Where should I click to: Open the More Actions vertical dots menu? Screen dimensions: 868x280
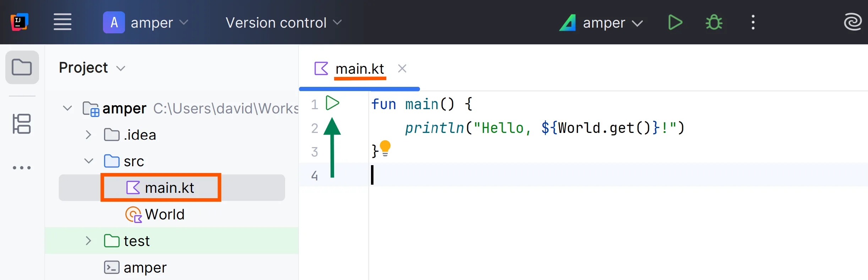coord(753,23)
